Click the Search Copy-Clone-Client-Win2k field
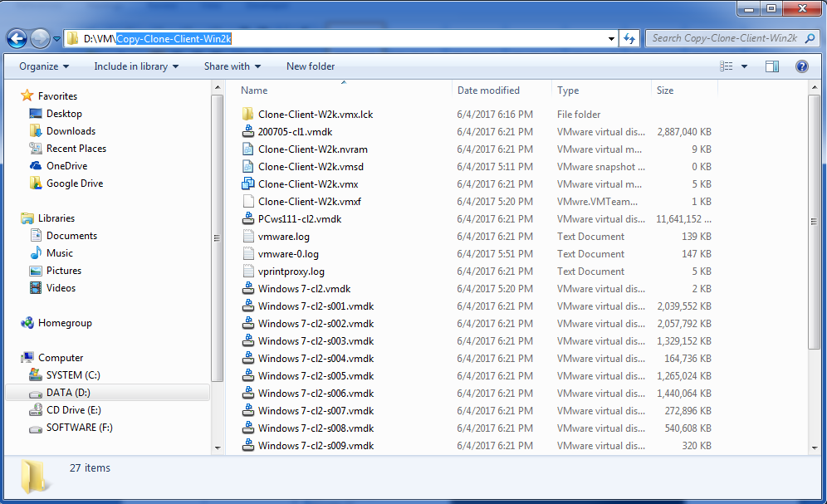The width and height of the screenshot is (827, 504). coord(724,38)
